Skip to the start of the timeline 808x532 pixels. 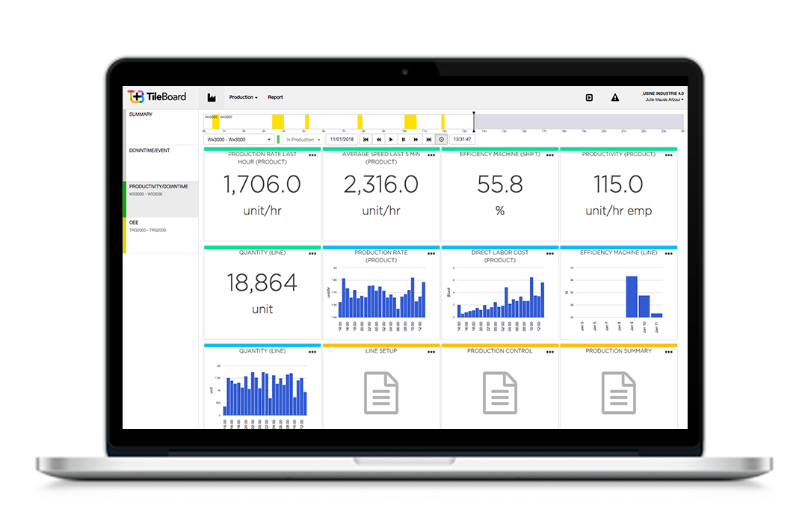[366, 140]
